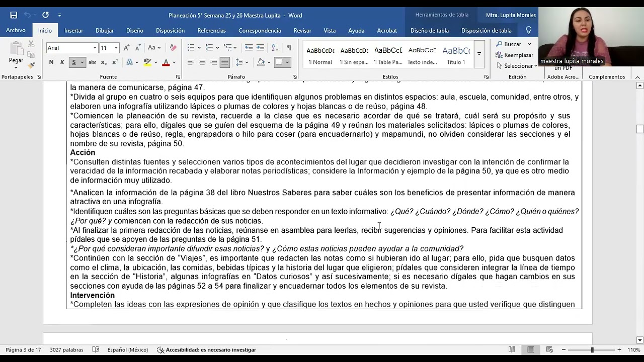644x362 pixels.
Task: Click the vertical scrollbar thumb of the document
Action: coord(640,129)
